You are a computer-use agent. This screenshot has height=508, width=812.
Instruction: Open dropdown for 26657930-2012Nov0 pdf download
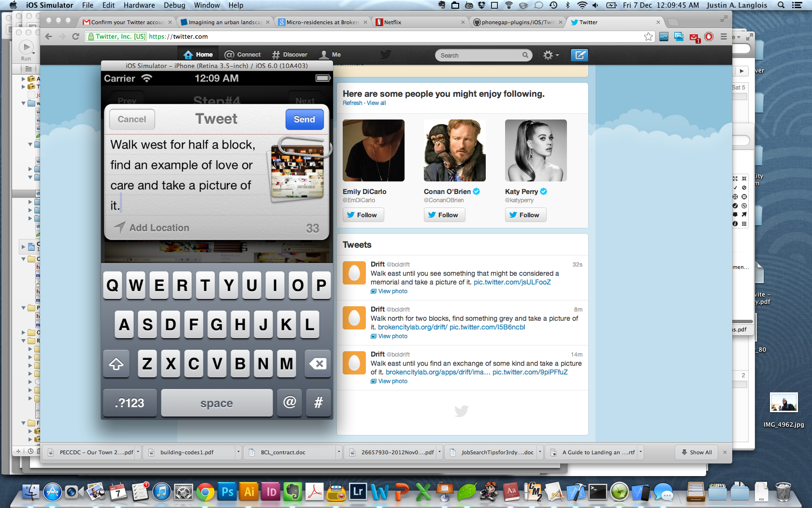click(439, 452)
